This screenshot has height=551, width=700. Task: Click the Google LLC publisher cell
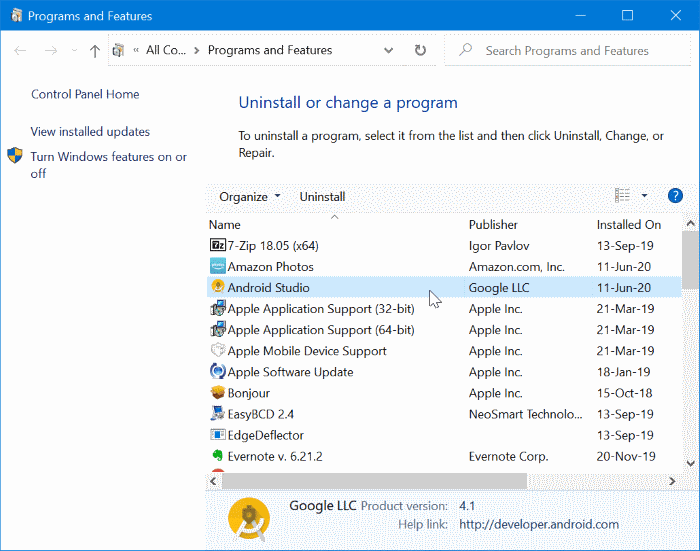(x=499, y=288)
